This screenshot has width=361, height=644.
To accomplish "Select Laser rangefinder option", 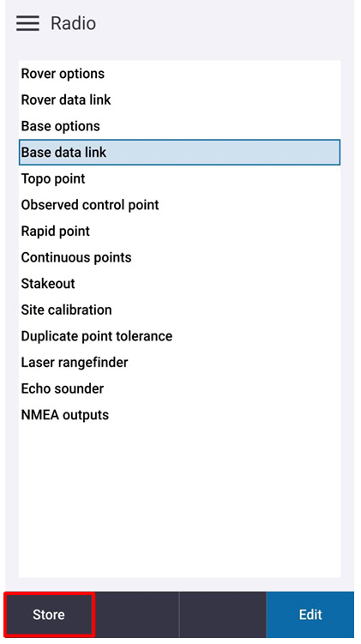I will tap(179, 363).
